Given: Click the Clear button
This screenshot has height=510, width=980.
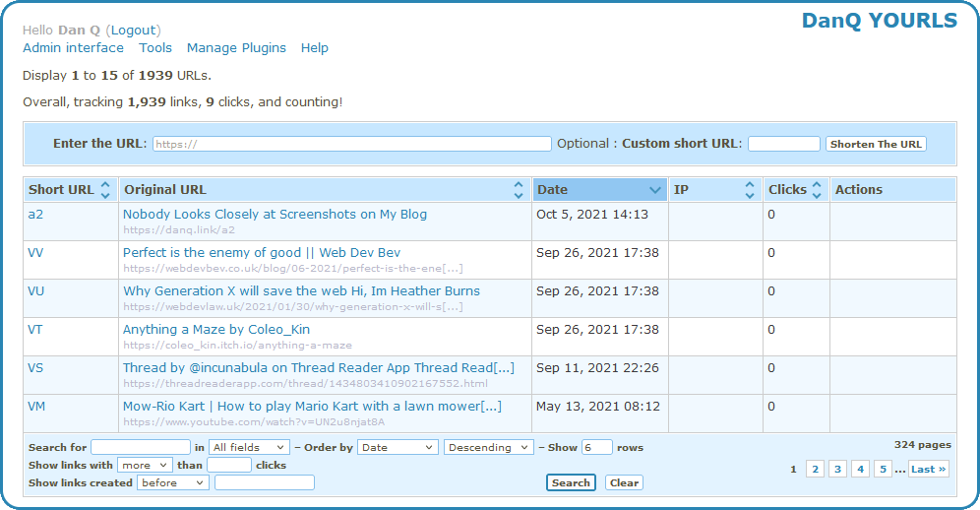Looking at the screenshot, I should pos(624,482).
